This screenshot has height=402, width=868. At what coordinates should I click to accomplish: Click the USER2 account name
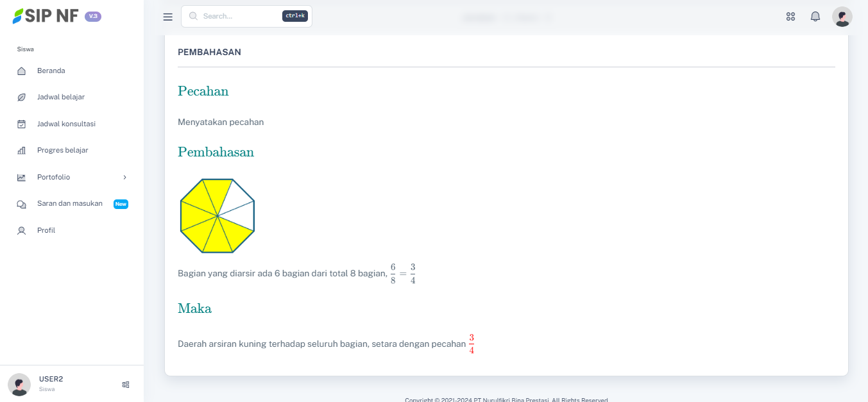[x=51, y=379]
